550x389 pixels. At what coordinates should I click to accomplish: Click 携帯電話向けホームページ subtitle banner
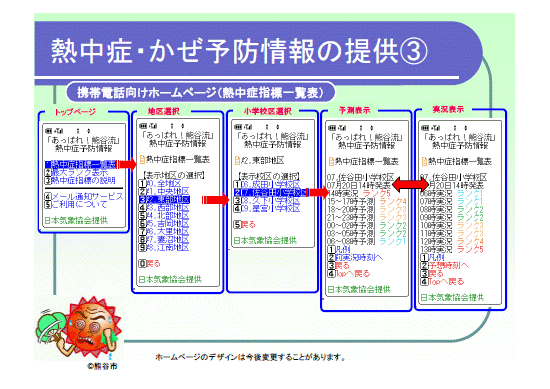pyautogui.click(x=200, y=93)
